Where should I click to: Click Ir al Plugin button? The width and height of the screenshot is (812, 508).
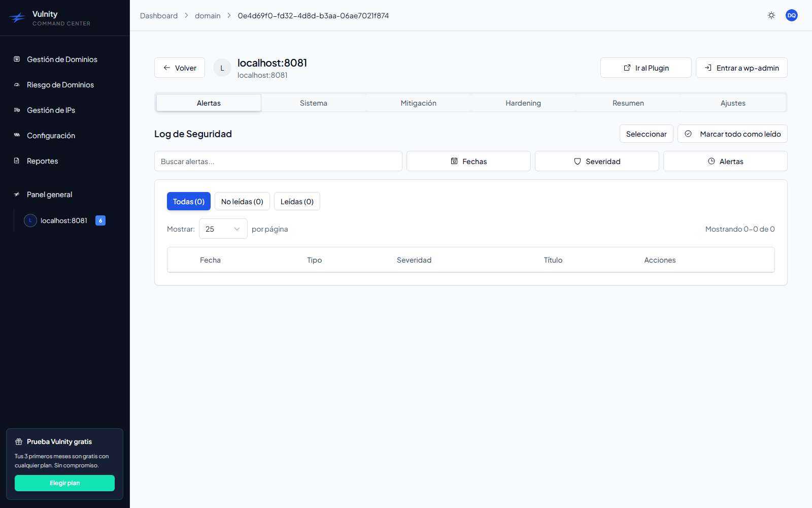[646, 68]
